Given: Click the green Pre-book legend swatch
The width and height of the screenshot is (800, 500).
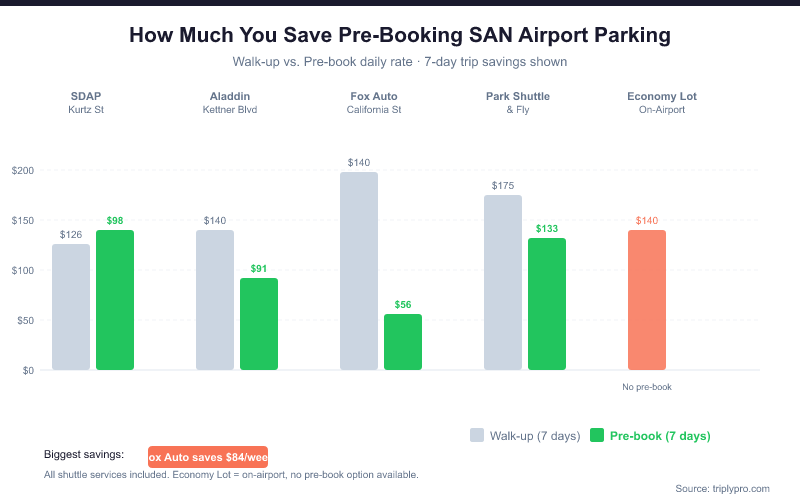Looking at the screenshot, I should pos(597,435).
